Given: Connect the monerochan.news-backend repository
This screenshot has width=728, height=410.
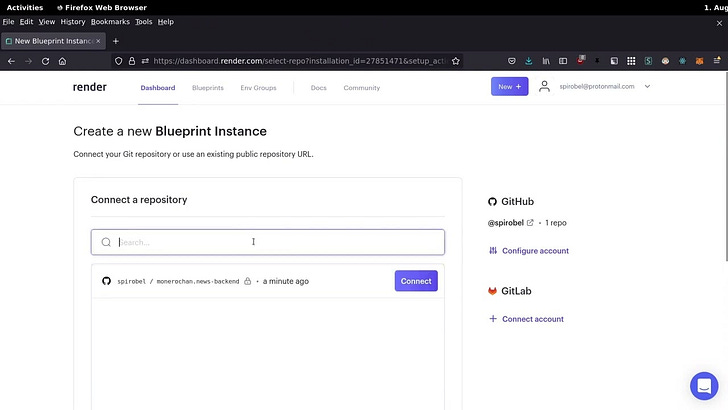Looking at the screenshot, I should pos(416,281).
